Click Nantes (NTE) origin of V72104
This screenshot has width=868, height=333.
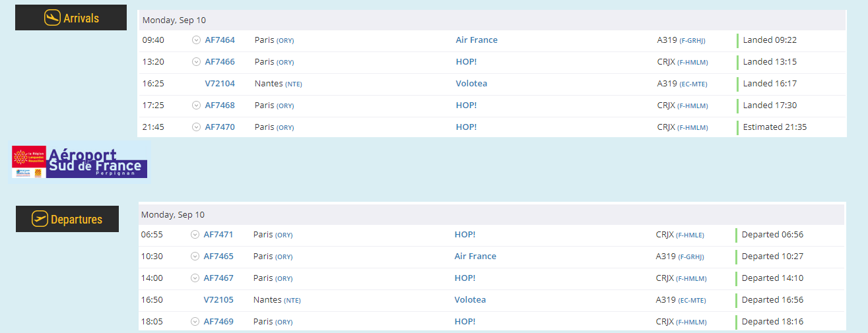click(279, 84)
